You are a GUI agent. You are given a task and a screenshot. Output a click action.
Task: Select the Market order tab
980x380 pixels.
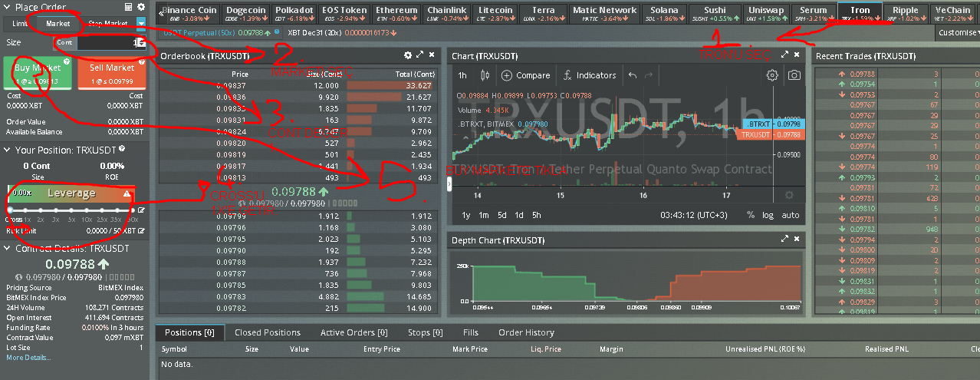pos(58,24)
